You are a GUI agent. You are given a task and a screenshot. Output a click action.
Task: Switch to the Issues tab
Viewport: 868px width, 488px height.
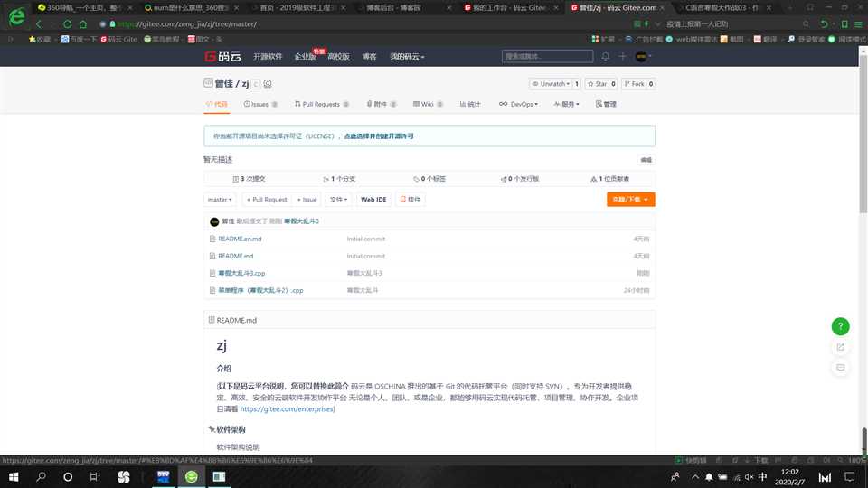click(260, 104)
